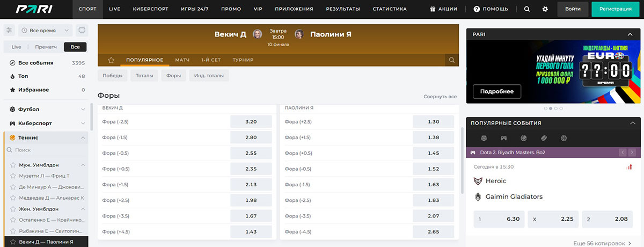
Task: Filter markets by Форы chip
Action: [173, 76]
